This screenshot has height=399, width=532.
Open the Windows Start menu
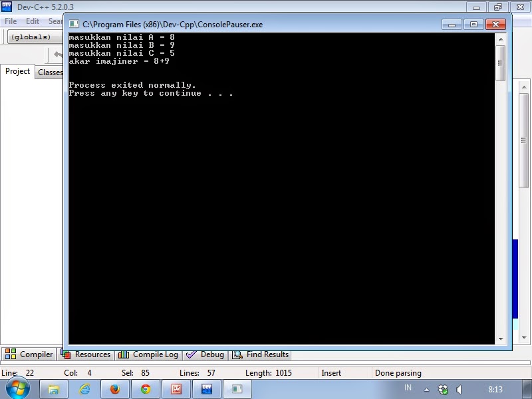(18, 388)
